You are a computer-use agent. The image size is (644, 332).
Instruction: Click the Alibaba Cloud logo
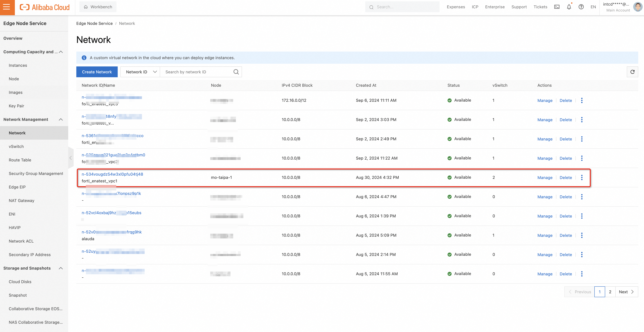tap(45, 7)
